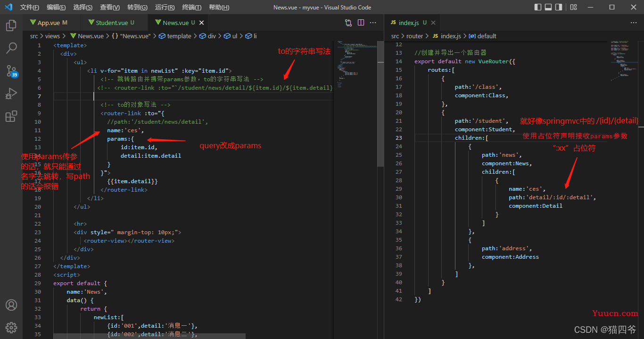
Task: Select the News.vue editor tab
Action: click(x=177, y=23)
